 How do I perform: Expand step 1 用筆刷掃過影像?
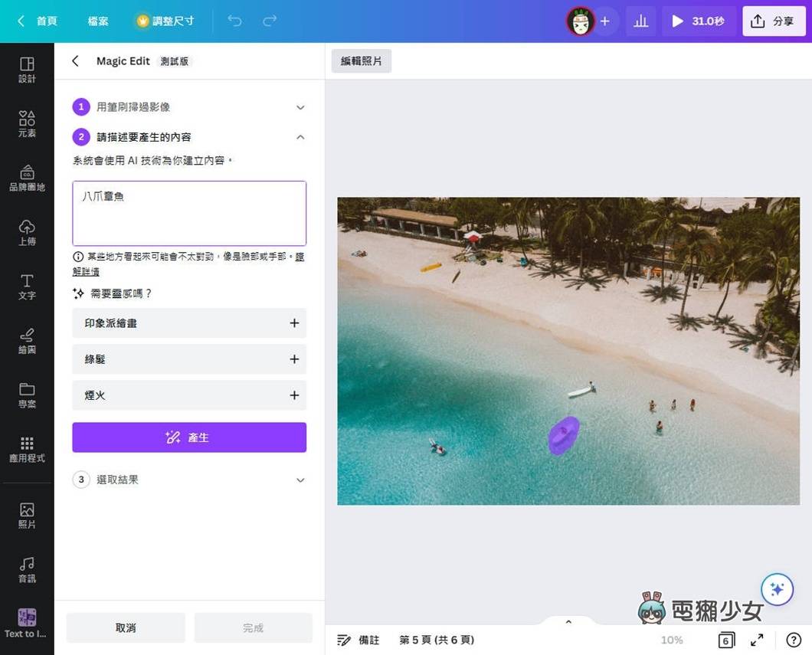(x=300, y=107)
